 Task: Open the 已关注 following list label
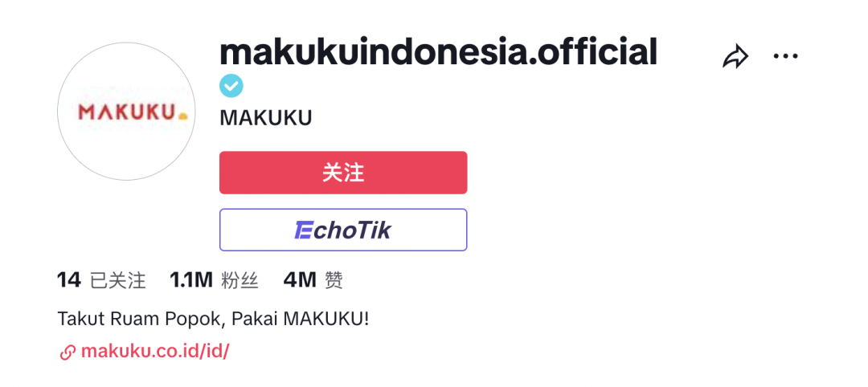coord(118,281)
